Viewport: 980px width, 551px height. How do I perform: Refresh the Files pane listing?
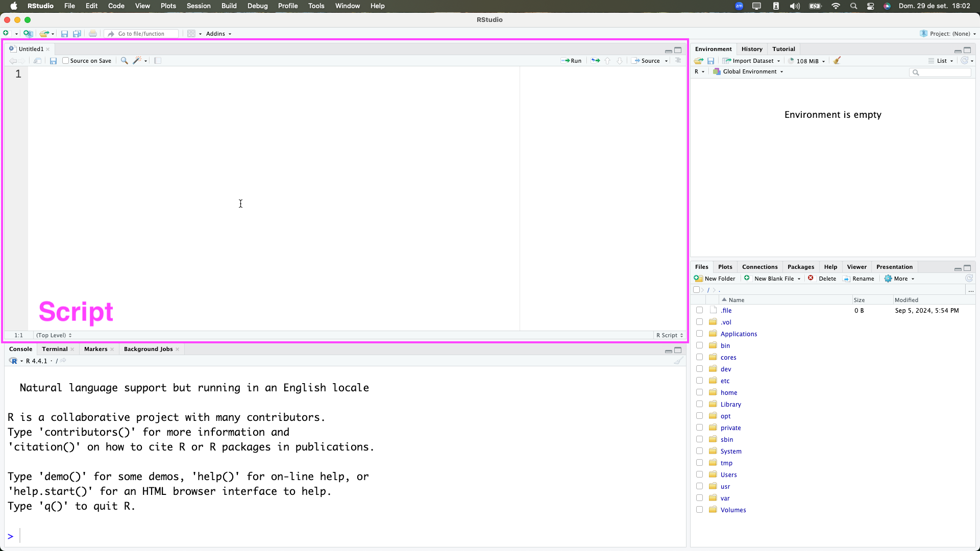(969, 279)
